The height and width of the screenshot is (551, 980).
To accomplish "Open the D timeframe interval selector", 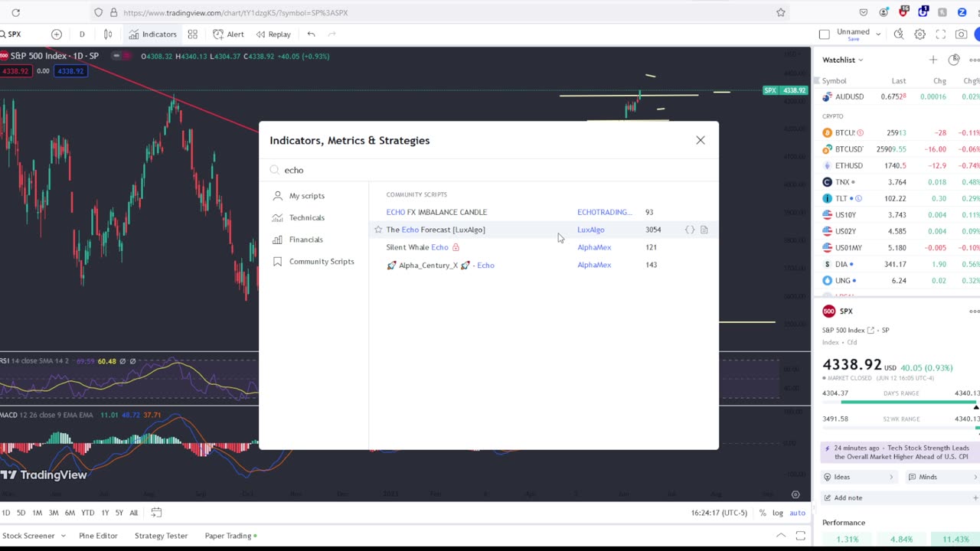I will point(82,34).
